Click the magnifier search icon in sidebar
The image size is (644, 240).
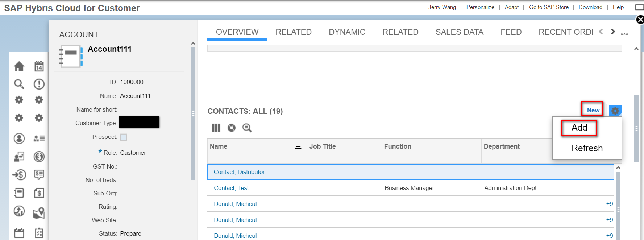19,84
